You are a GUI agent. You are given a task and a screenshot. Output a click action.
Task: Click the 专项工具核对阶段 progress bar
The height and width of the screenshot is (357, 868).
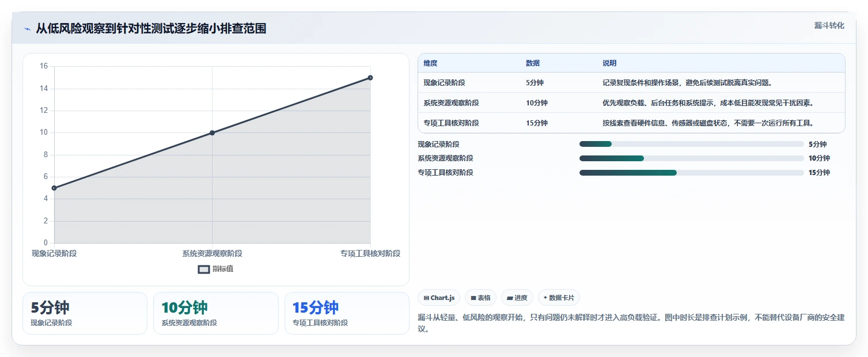coord(691,172)
